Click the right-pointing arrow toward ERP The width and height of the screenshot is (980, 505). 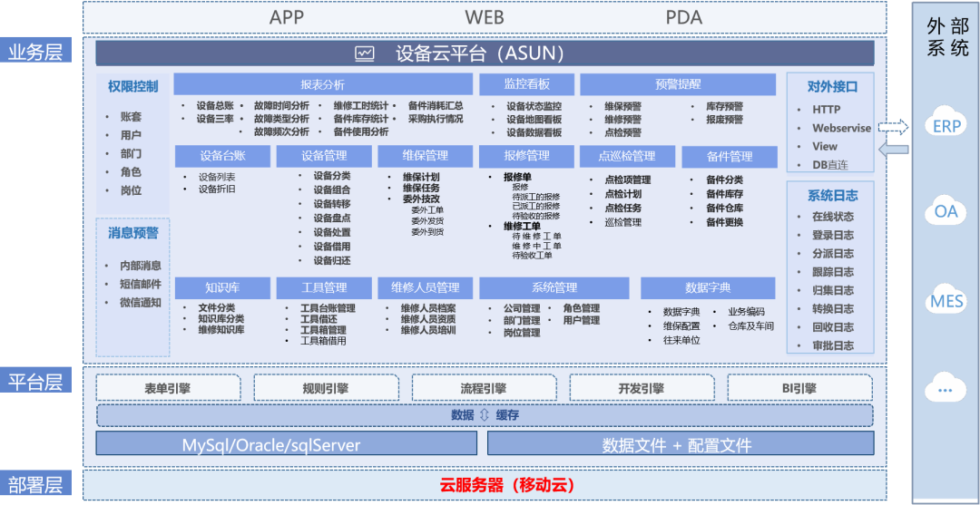click(x=893, y=128)
